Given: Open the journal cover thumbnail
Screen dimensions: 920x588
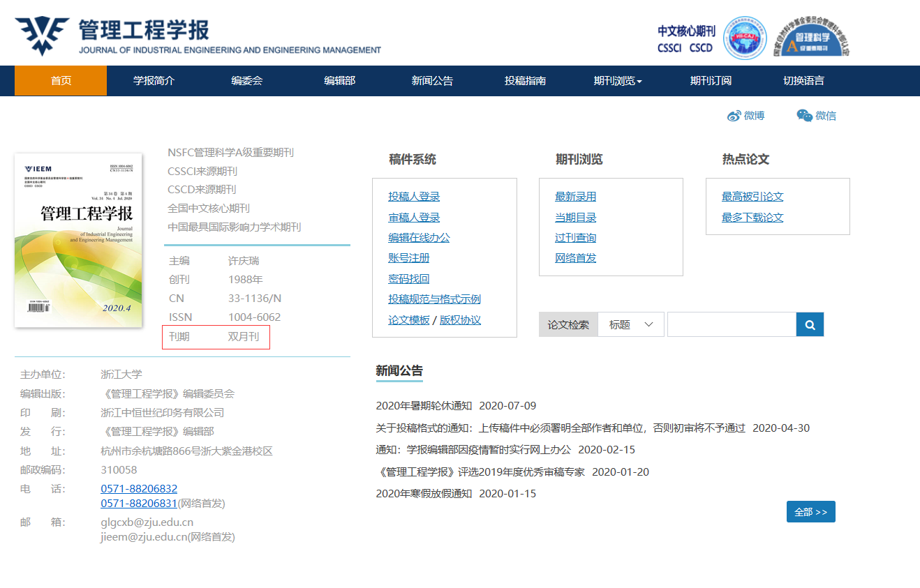Looking at the screenshot, I should pos(78,240).
